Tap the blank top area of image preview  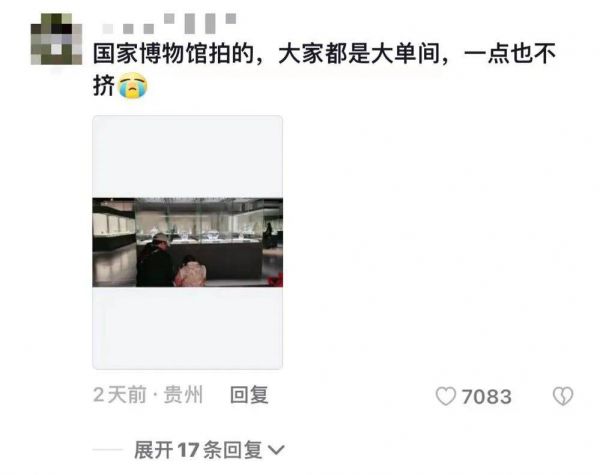tap(188, 157)
